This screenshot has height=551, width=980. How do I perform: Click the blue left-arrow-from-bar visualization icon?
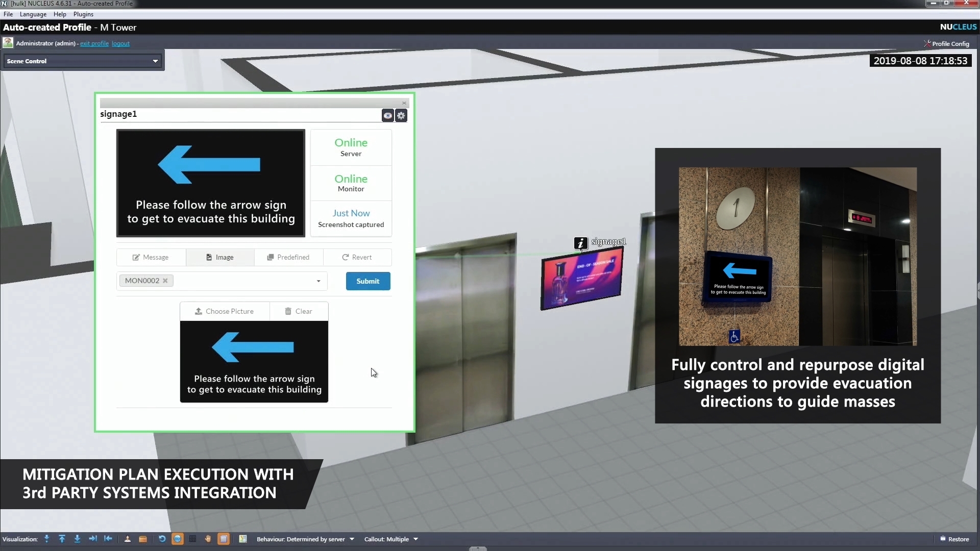tap(108, 539)
